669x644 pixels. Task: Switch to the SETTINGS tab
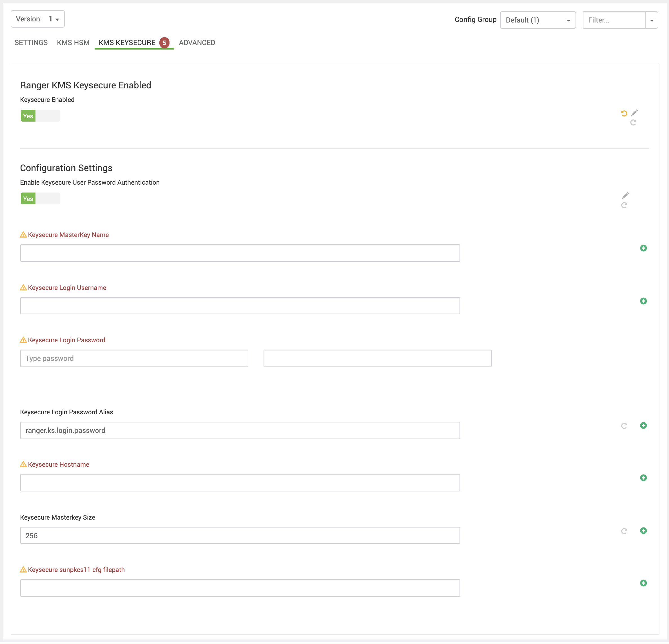tap(31, 43)
